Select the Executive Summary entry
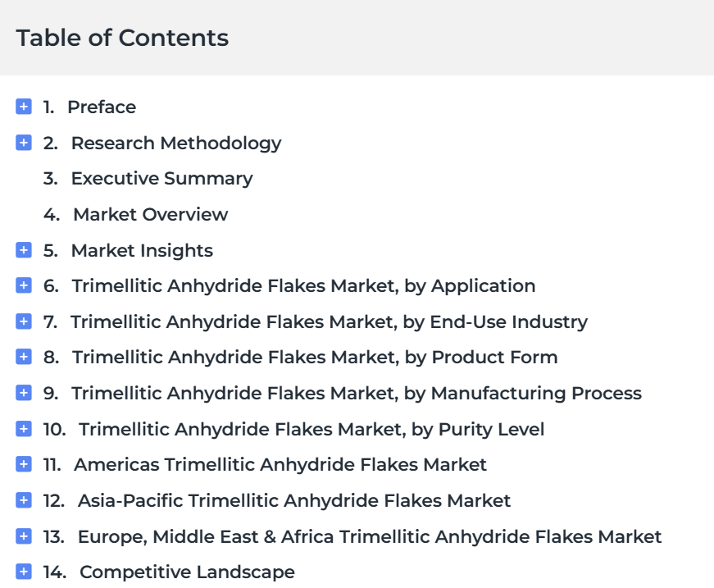Image resolution: width=714 pixels, height=588 pixels. pyautogui.click(x=161, y=179)
